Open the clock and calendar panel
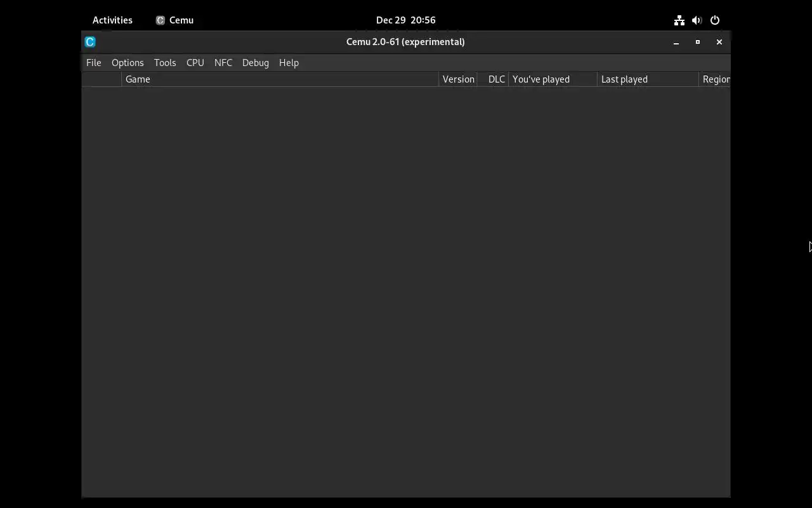This screenshot has height=508, width=812. [406, 20]
